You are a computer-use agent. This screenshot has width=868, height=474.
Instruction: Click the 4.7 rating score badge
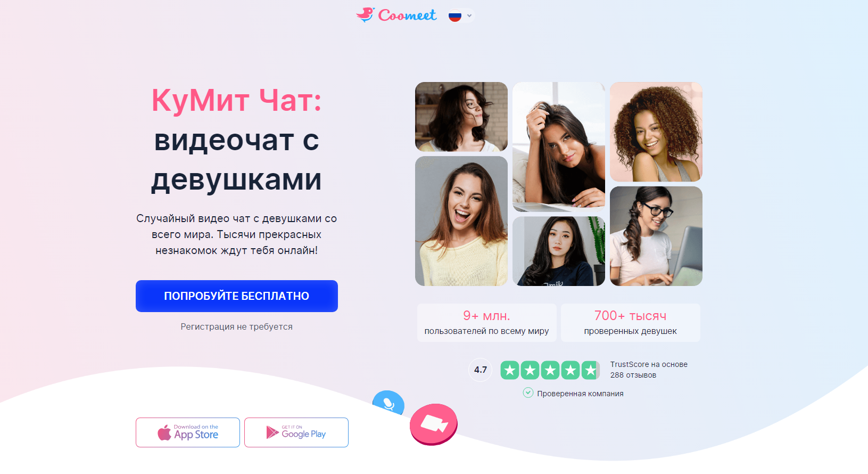[x=481, y=370]
